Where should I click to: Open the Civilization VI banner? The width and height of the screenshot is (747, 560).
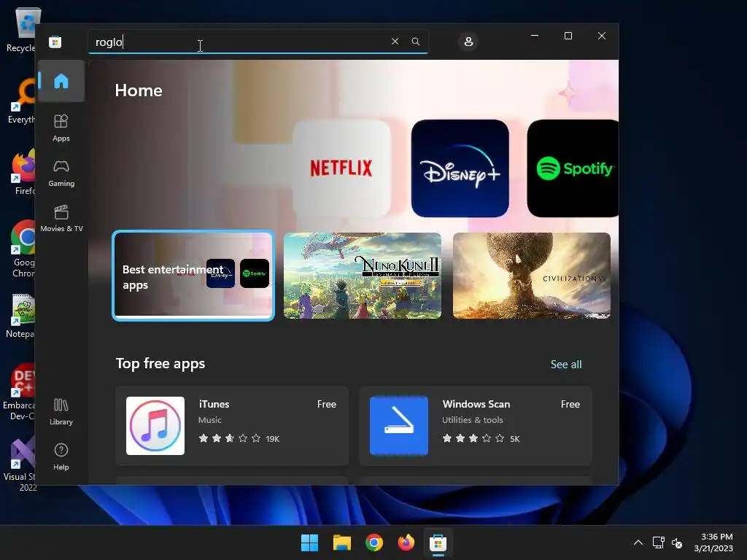532,276
